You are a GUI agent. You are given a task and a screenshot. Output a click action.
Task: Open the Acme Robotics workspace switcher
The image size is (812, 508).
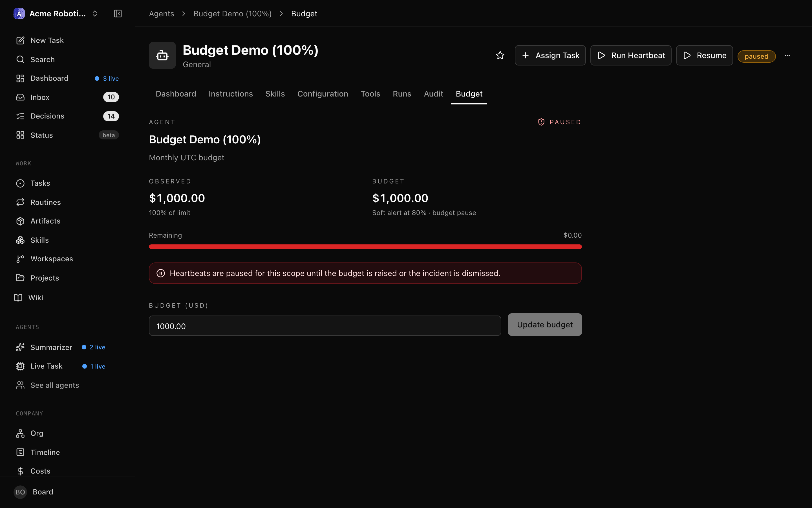[x=56, y=14]
